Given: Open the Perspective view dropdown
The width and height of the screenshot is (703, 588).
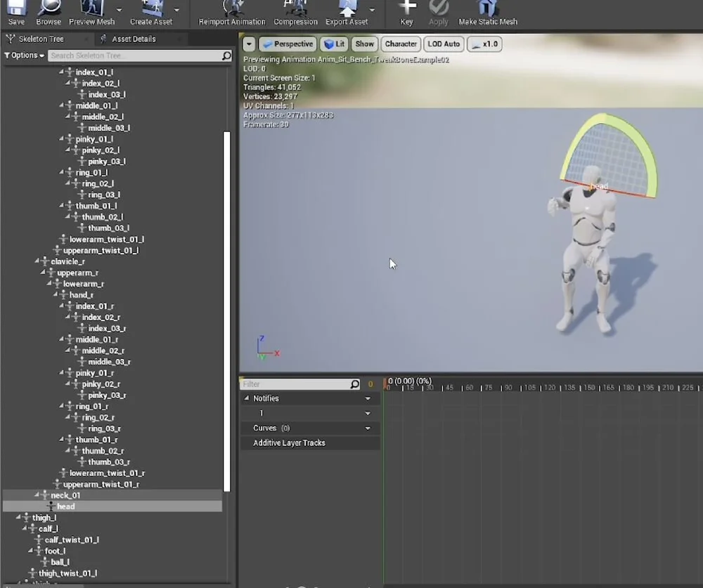Looking at the screenshot, I should coord(288,44).
